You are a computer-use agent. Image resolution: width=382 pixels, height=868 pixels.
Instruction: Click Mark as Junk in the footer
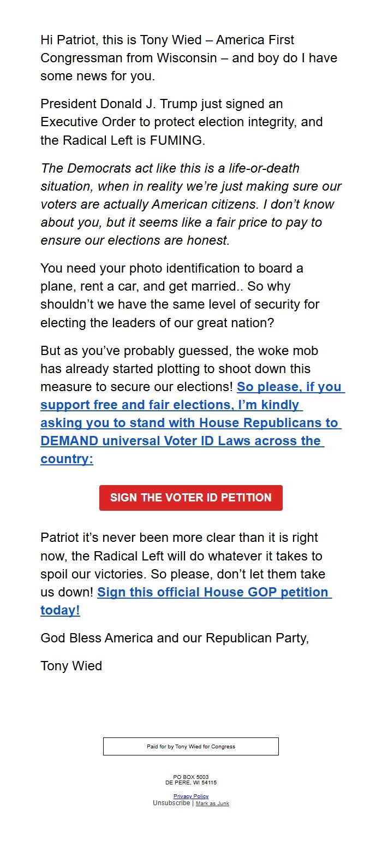[x=212, y=803]
